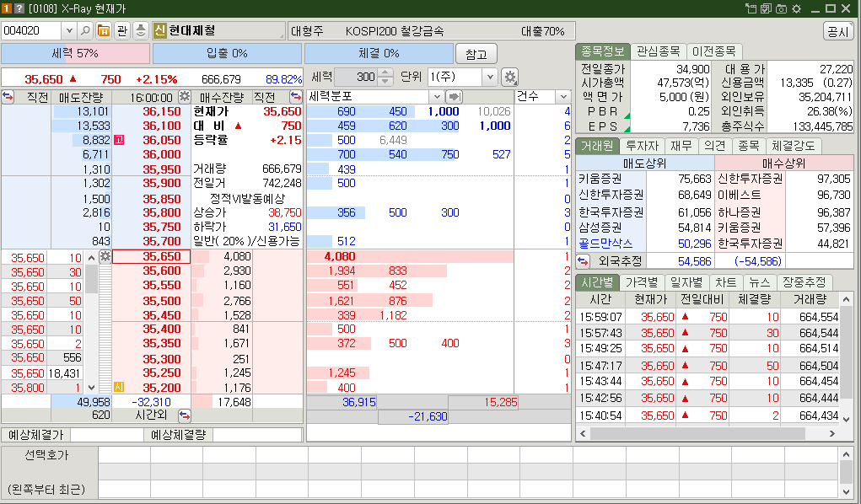The width and height of the screenshot is (861, 504).
Task: Expand the stock code dropdown arrow
Action: pyautogui.click(x=69, y=30)
